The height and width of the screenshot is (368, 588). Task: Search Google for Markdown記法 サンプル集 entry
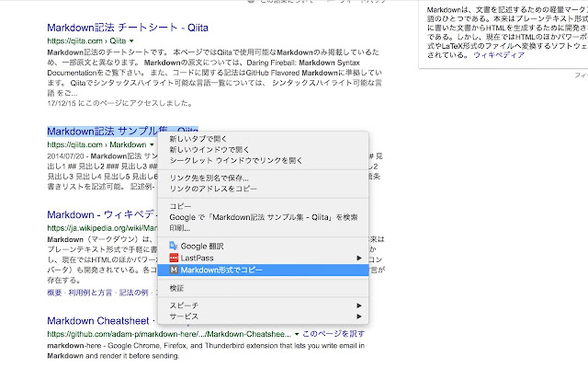click(x=263, y=217)
